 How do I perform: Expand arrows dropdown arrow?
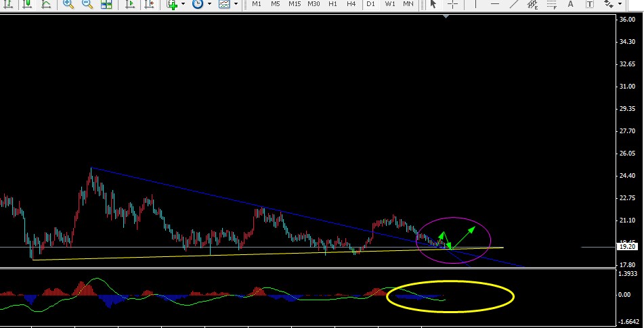click(x=620, y=4)
